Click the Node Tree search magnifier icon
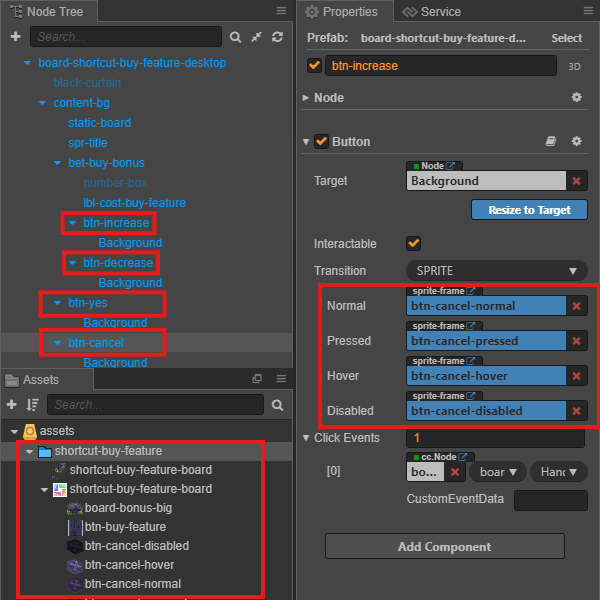The image size is (600, 600). [x=235, y=37]
